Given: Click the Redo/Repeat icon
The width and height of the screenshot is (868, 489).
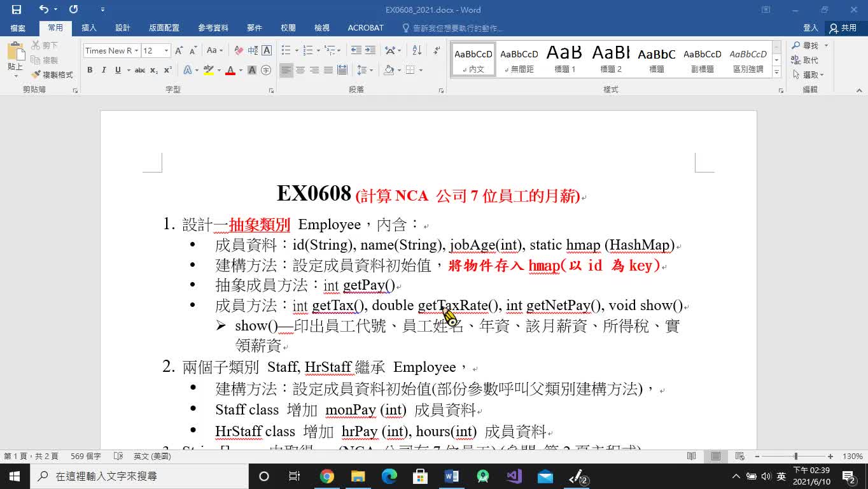Looking at the screenshot, I should click(x=73, y=10).
